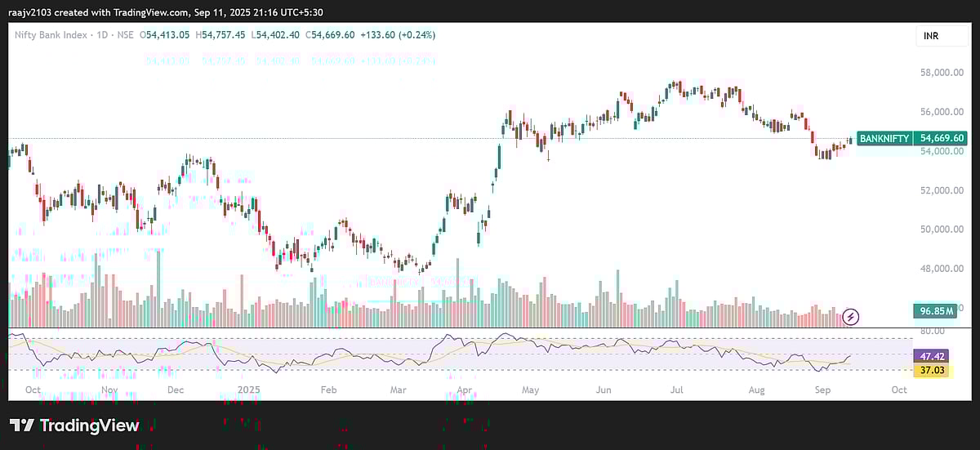Image resolution: width=980 pixels, height=450 pixels.
Task: Click the +133.60 (+0.24%) change text
Action: coord(399,35)
